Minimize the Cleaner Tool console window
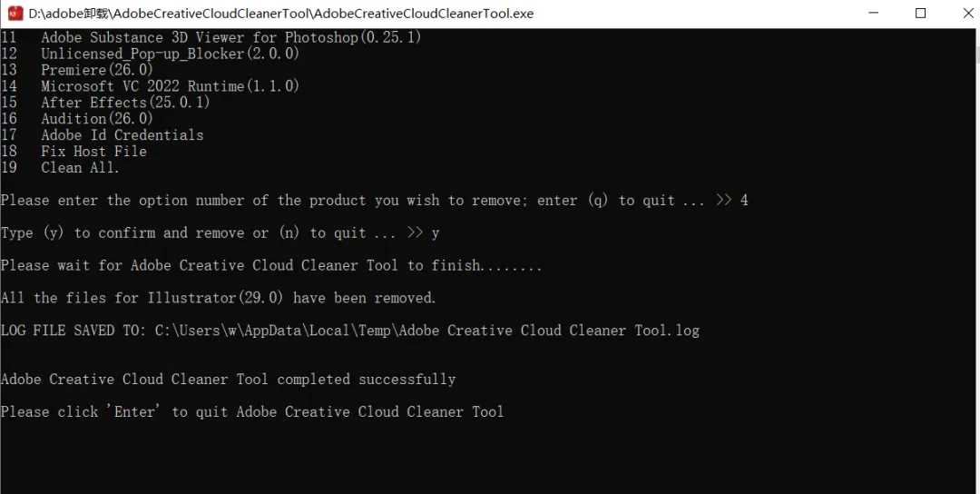 coord(873,13)
